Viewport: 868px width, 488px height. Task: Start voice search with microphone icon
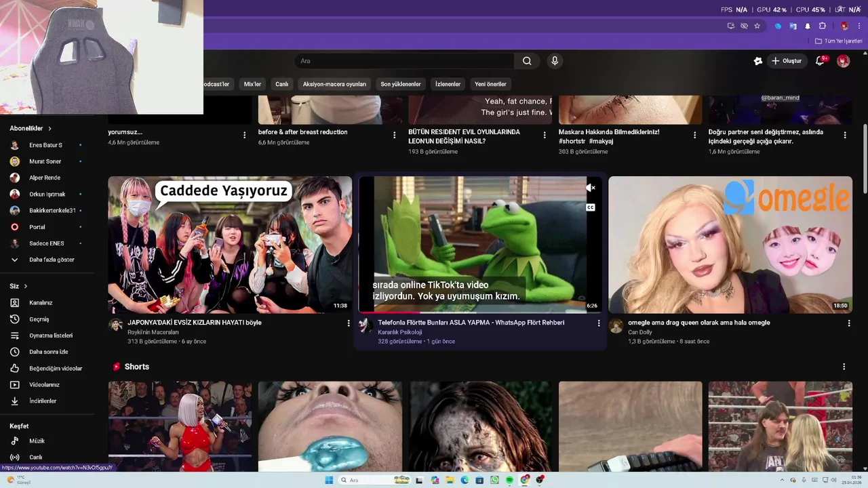click(555, 61)
